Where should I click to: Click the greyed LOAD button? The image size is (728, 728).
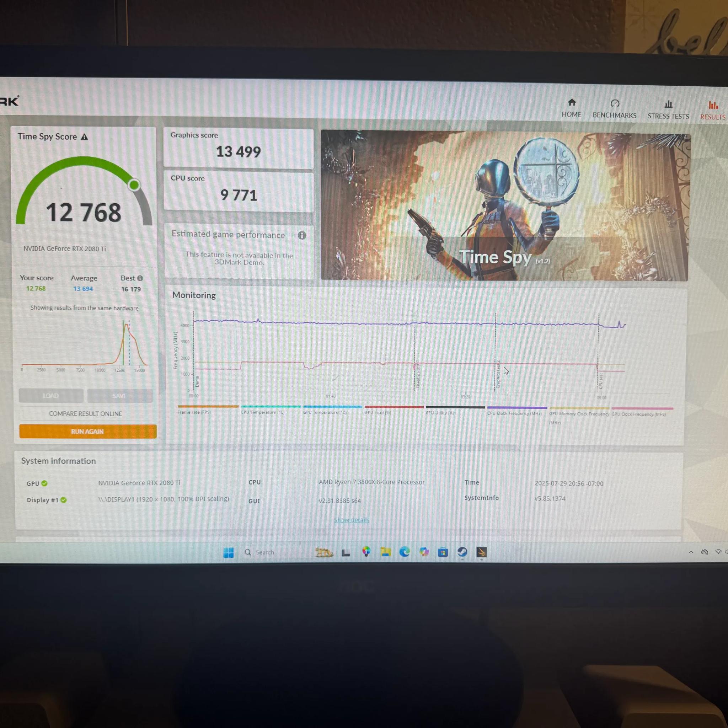[x=51, y=396]
